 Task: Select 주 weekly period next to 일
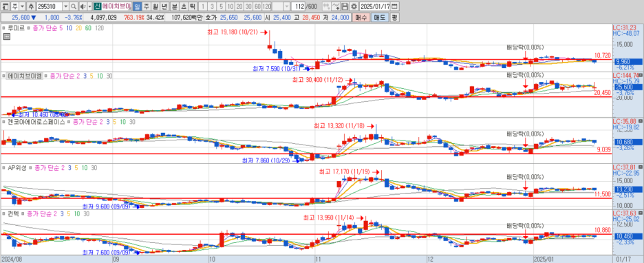(147, 7)
